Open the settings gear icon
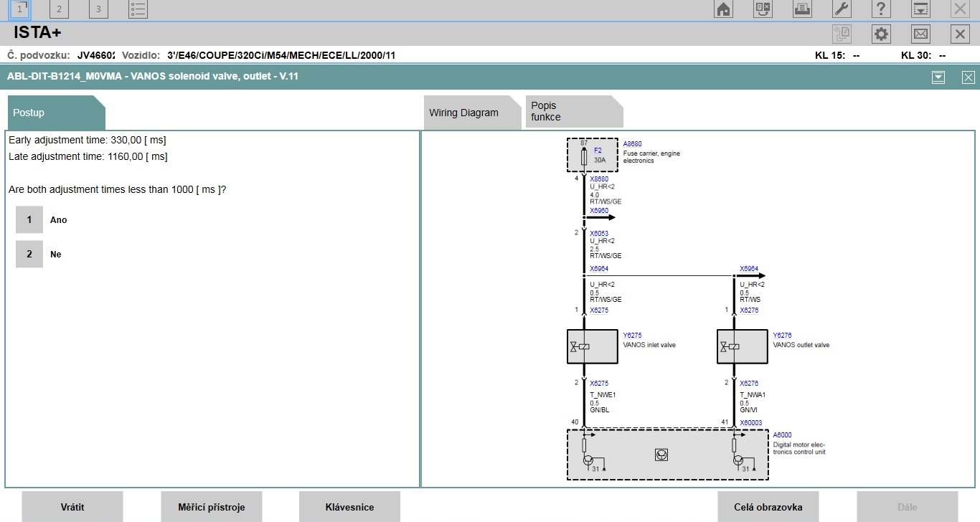Viewport: 980px width, 522px height. tap(881, 34)
